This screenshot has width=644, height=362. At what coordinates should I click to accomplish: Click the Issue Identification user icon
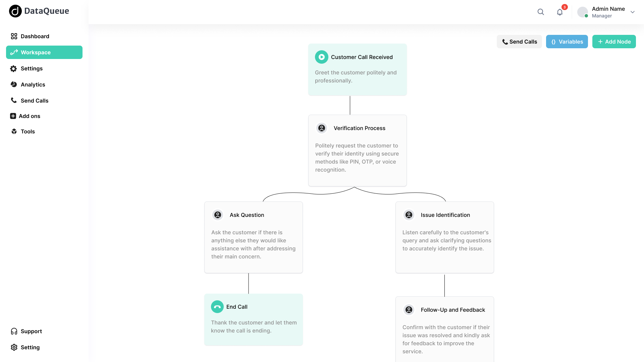pyautogui.click(x=409, y=215)
